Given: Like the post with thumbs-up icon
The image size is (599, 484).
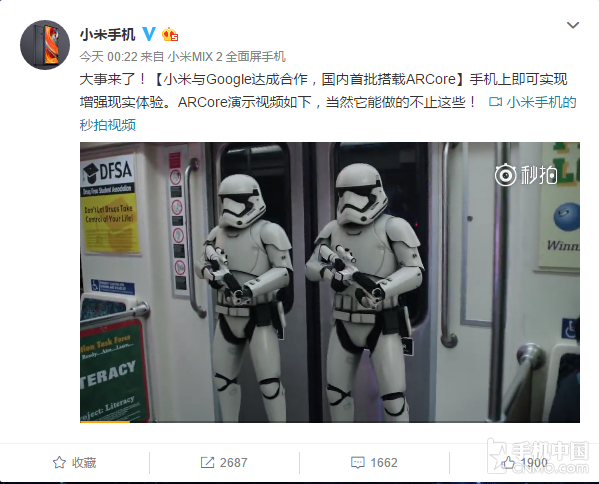Looking at the screenshot, I should pyautogui.click(x=508, y=463).
